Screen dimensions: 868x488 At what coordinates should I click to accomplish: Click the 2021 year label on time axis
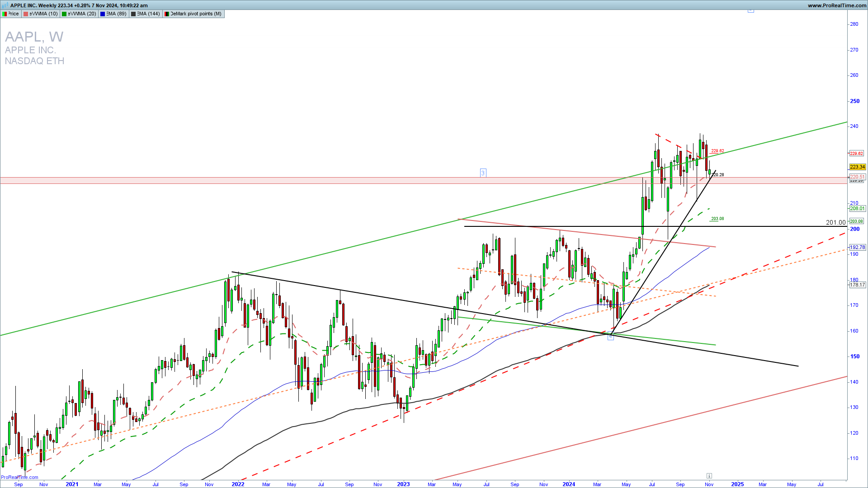(x=72, y=484)
